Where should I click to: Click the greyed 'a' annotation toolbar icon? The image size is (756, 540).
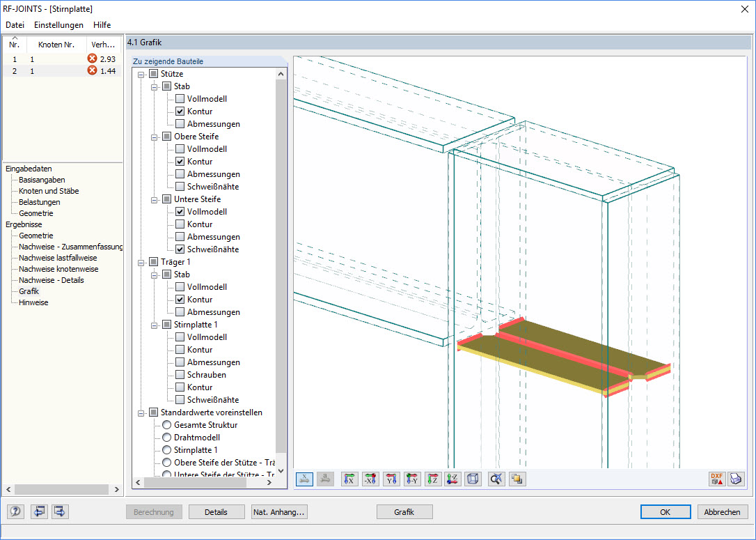coord(326,479)
